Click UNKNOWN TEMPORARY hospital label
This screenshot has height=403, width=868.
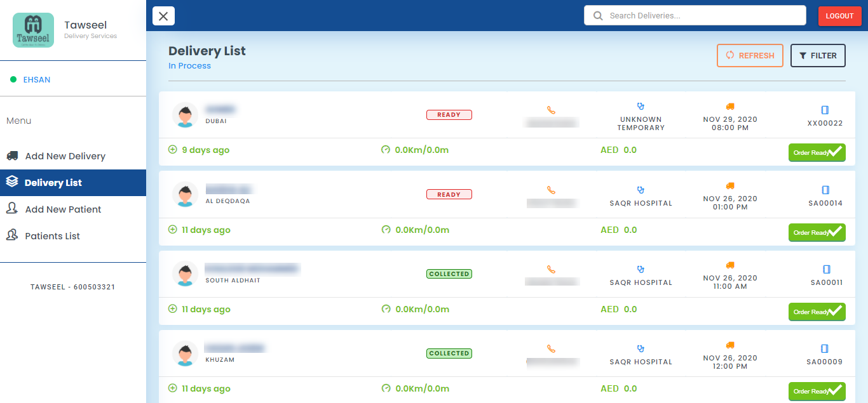[641, 123]
